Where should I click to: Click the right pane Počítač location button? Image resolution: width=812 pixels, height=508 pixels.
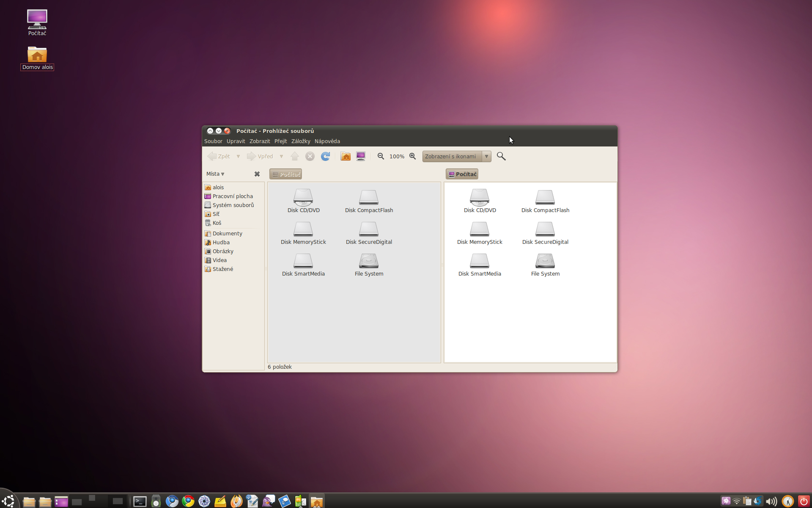tap(462, 174)
